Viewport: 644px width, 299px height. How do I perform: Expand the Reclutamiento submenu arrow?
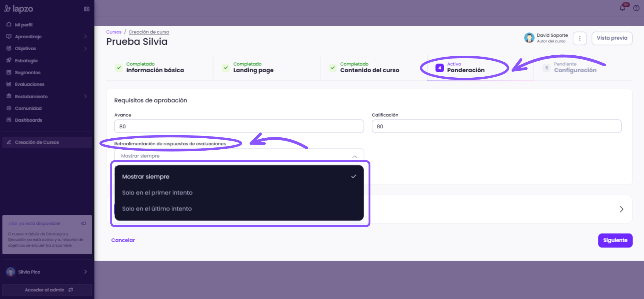coord(86,96)
